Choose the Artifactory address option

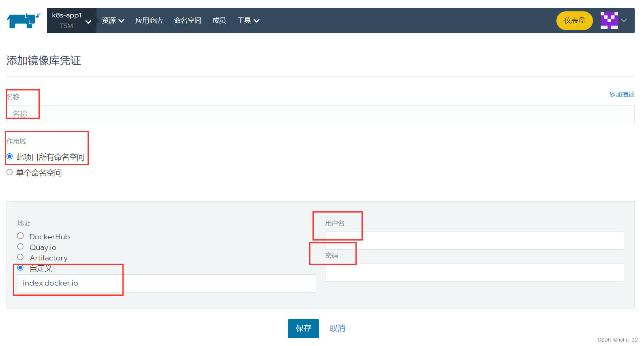point(20,257)
